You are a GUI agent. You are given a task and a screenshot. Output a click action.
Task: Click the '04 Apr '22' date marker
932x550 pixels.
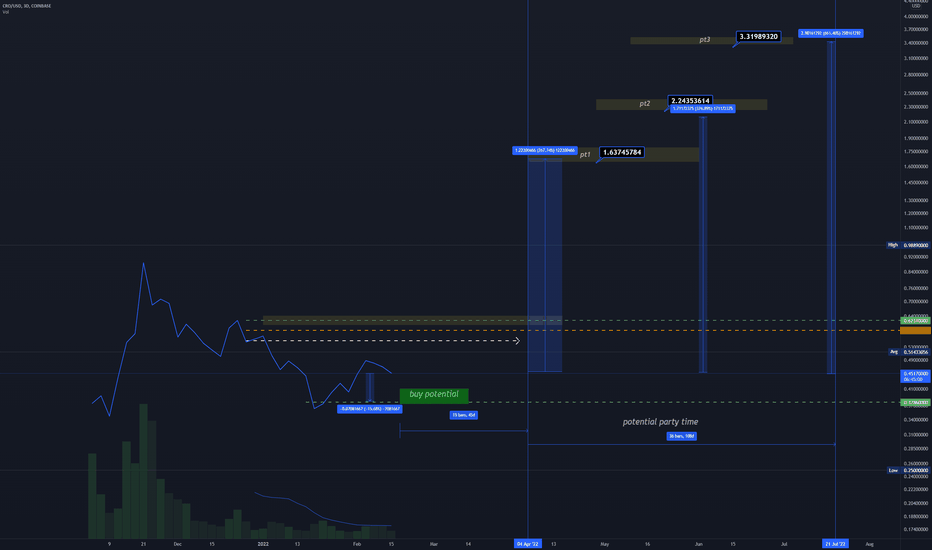(528, 543)
